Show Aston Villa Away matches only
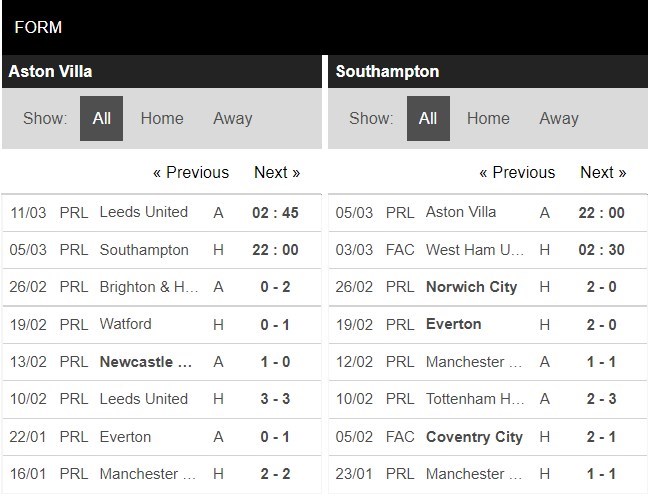648x502 pixels. [232, 118]
